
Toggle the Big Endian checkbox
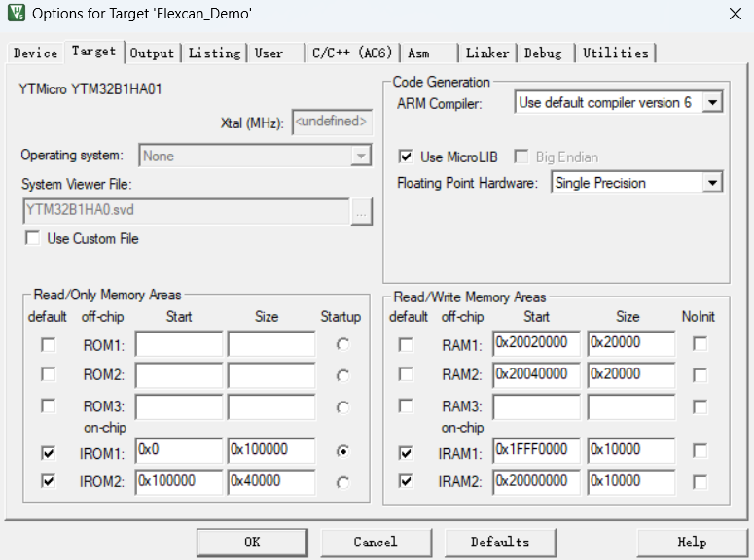[x=521, y=157]
